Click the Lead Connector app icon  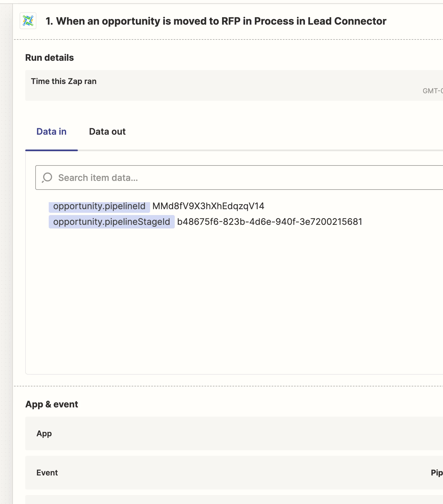28,21
